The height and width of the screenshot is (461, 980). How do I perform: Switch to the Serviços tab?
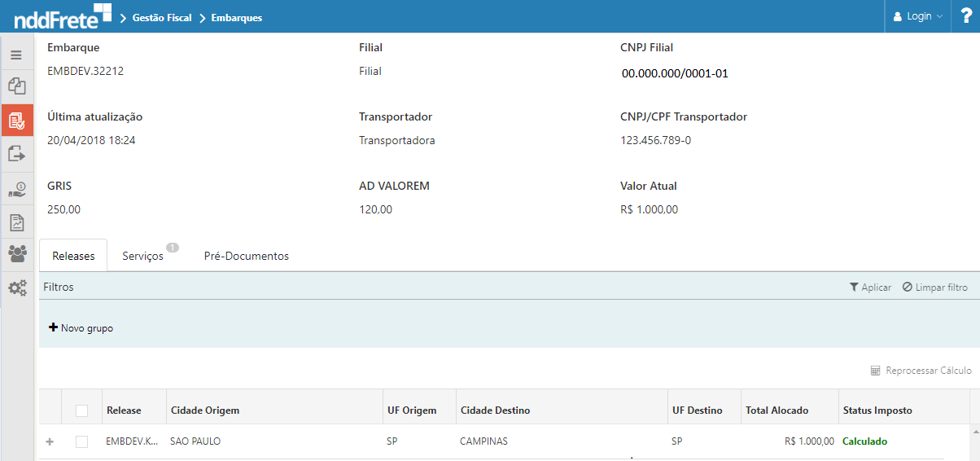(x=143, y=256)
